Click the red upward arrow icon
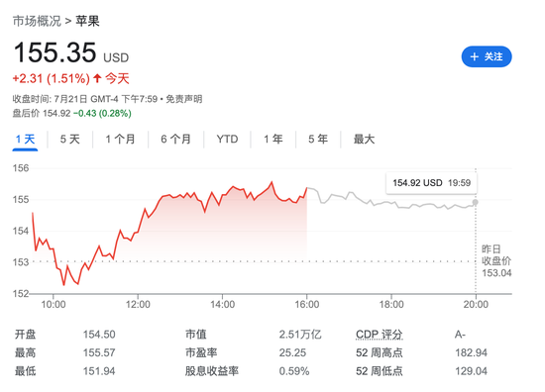 [97, 78]
